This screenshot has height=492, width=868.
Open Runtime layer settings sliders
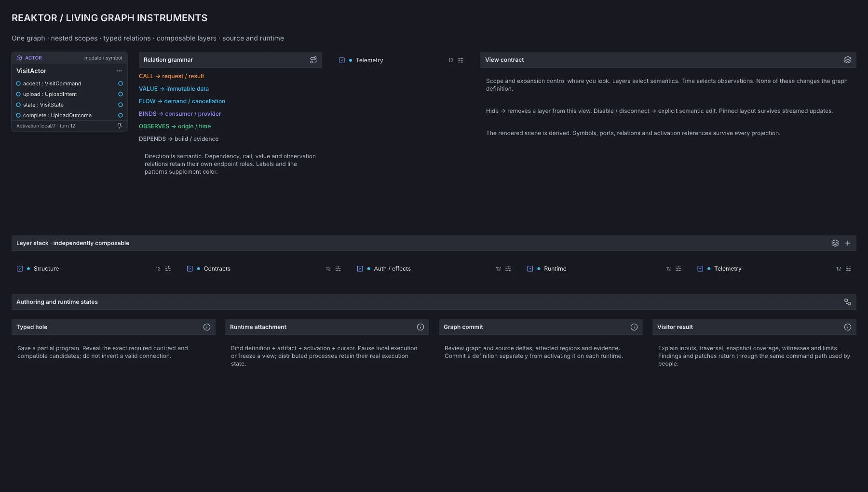click(678, 269)
